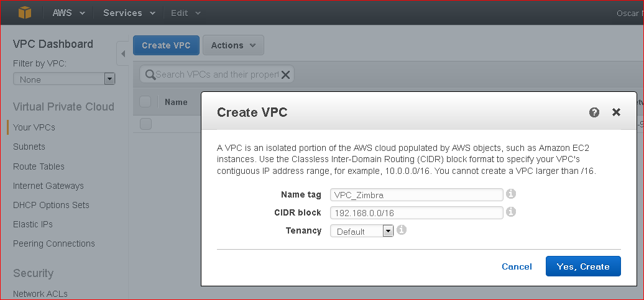Click info icon beside Tenancy dropdown

pos(402,230)
